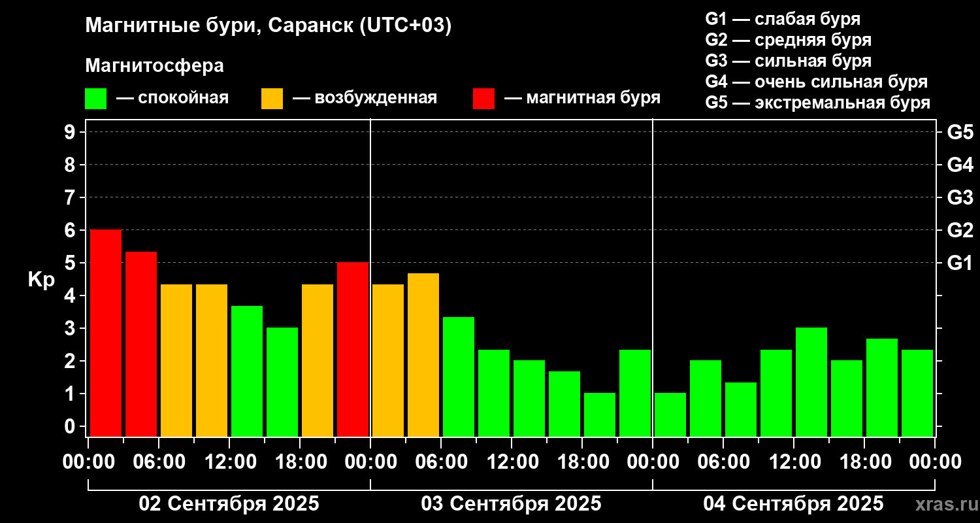
Task: Click the 'G4 — очень сильная буря' legend line
Action: [816, 82]
